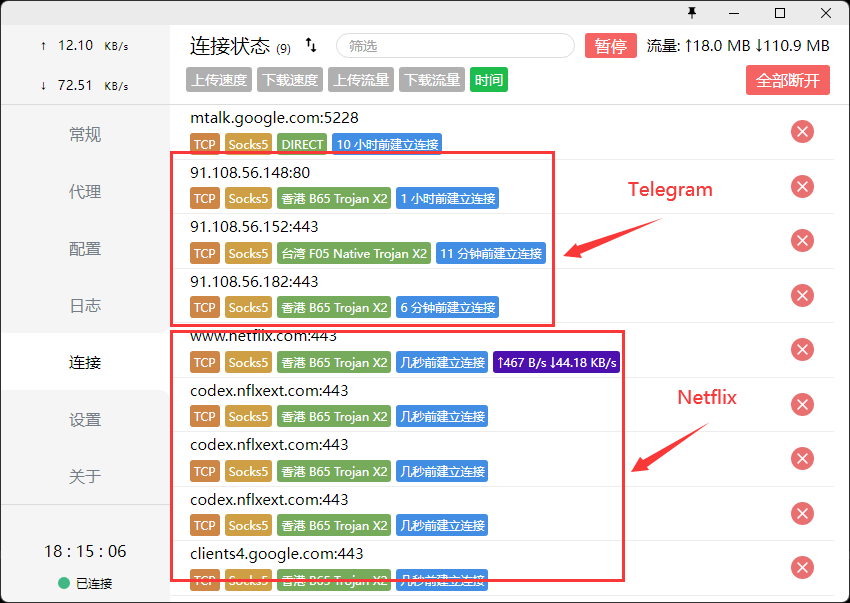Focus the 筛选 filter field
Screen dimensions: 850x603
coord(455,46)
